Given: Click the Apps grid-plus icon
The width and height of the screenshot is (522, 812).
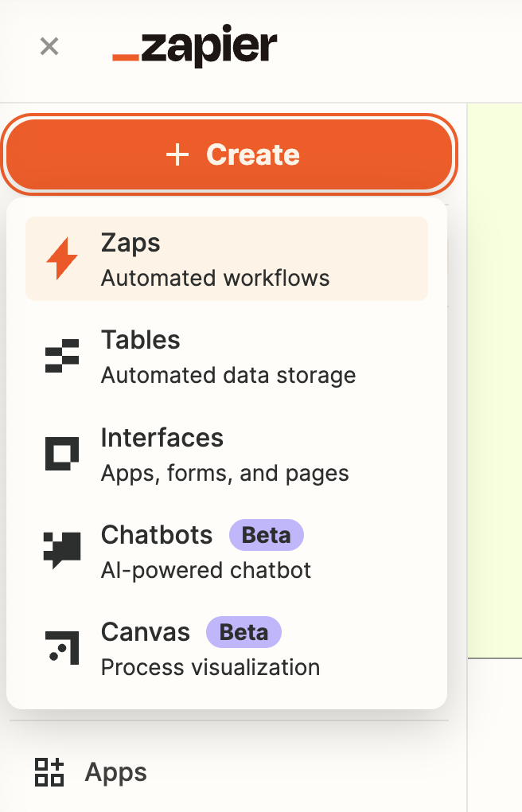Looking at the screenshot, I should [x=49, y=772].
